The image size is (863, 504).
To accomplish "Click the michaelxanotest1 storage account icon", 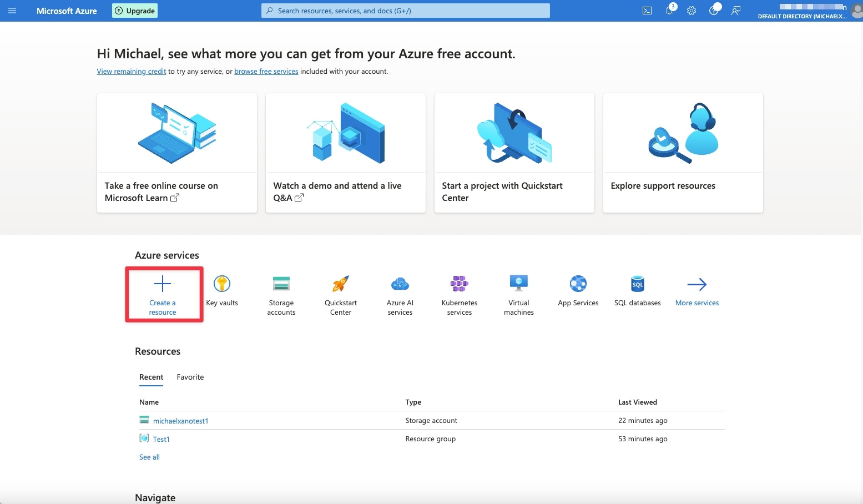I will click(144, 420).
